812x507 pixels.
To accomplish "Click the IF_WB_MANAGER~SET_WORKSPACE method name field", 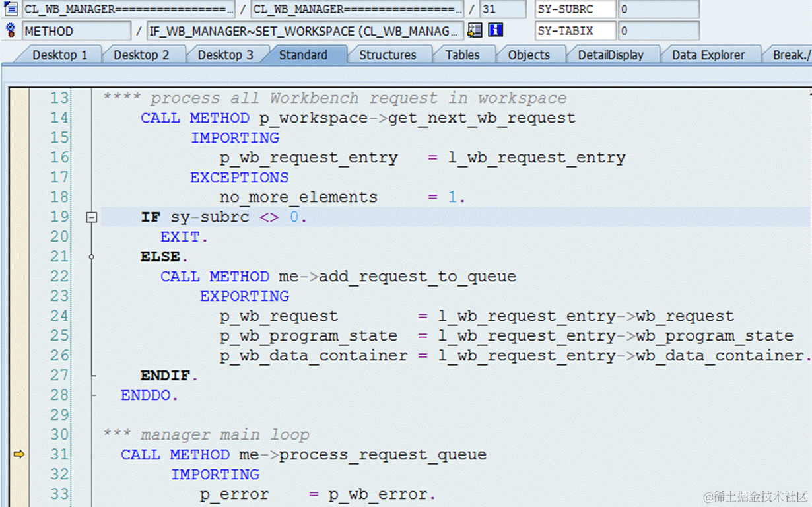I will 305,30.
